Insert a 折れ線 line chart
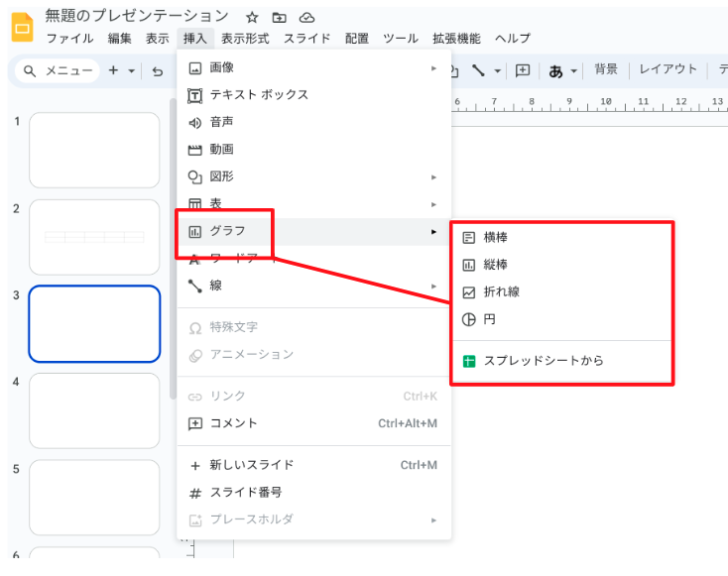 coord(562,291)
